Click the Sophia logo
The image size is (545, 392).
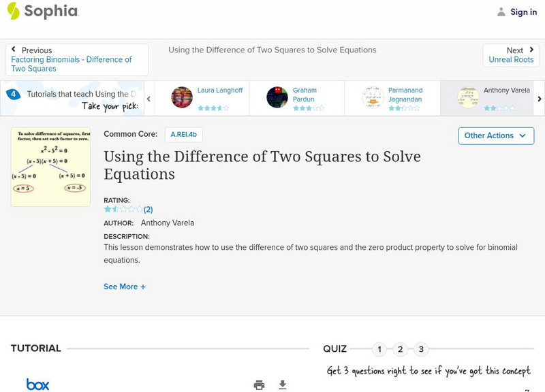(x=41, y=12)
